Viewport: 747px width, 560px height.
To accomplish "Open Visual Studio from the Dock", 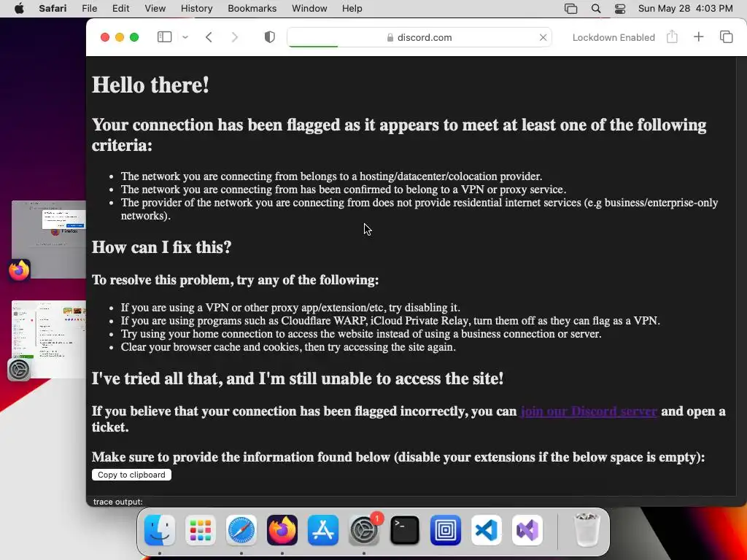I will point(527,530).
